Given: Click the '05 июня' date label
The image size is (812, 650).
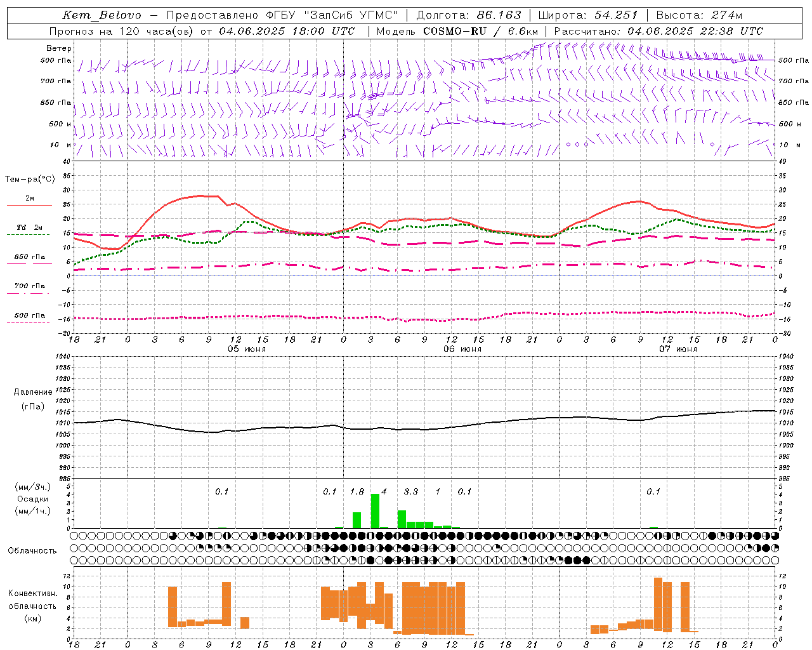Looking at the screenshot, I should pyautogui.click(x=247, y=349).
